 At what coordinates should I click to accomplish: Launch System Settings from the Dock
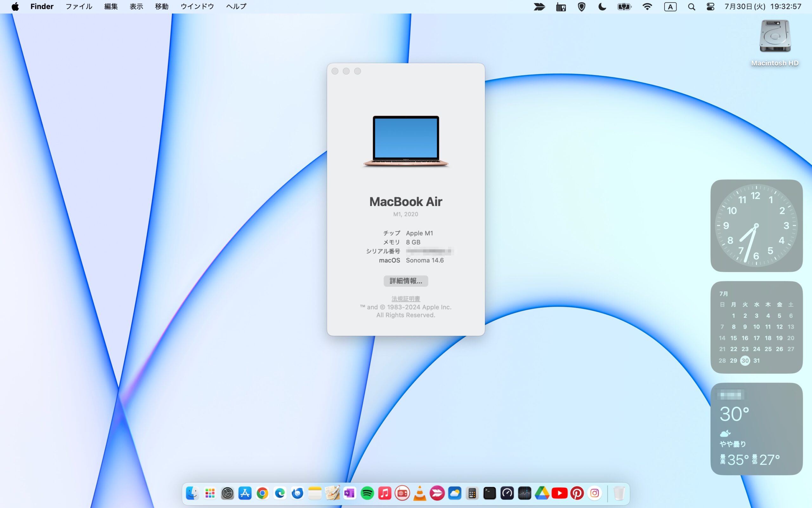click(227, 493)
